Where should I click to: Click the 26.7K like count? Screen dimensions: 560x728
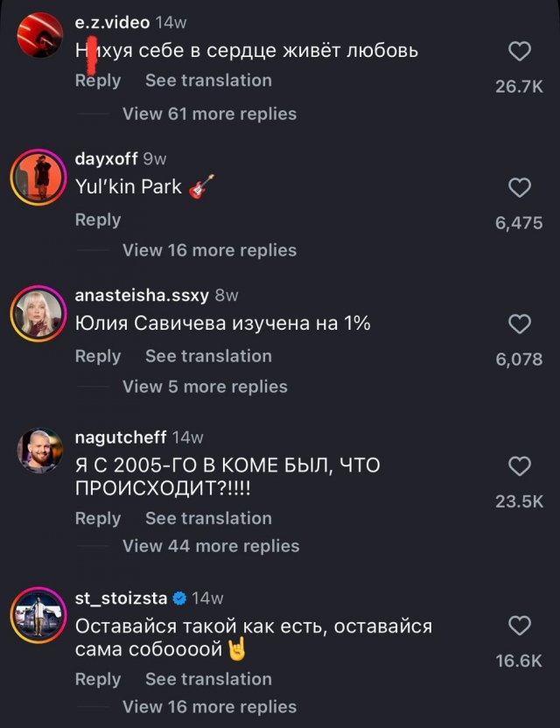click(x=520, y=86)
